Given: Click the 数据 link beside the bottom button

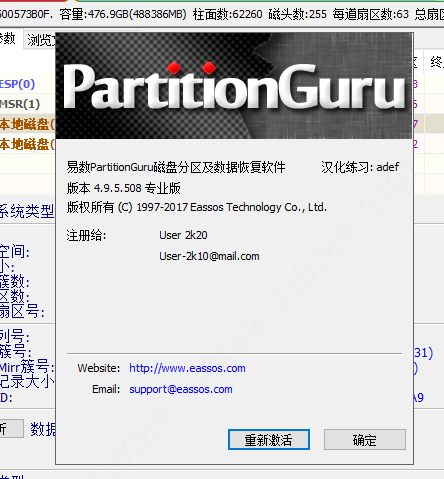Looking at the screenshot, I should (x=43, y=429).
